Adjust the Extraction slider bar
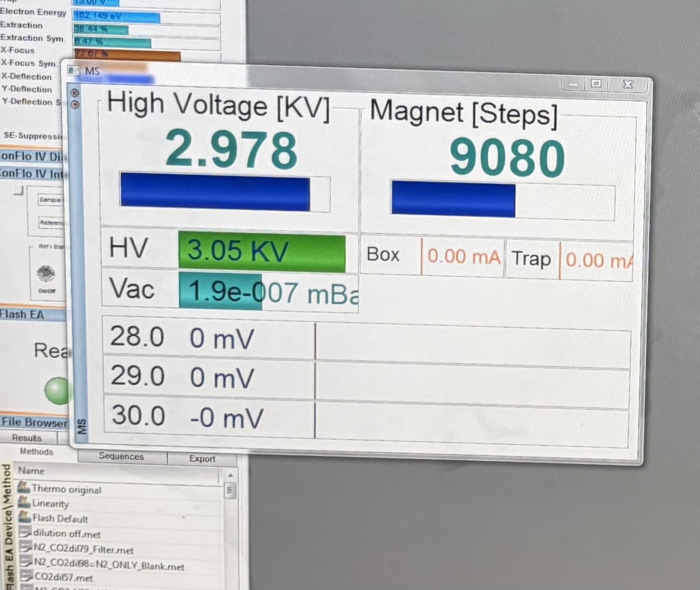The image size is (700, 590). coord(146,29)
